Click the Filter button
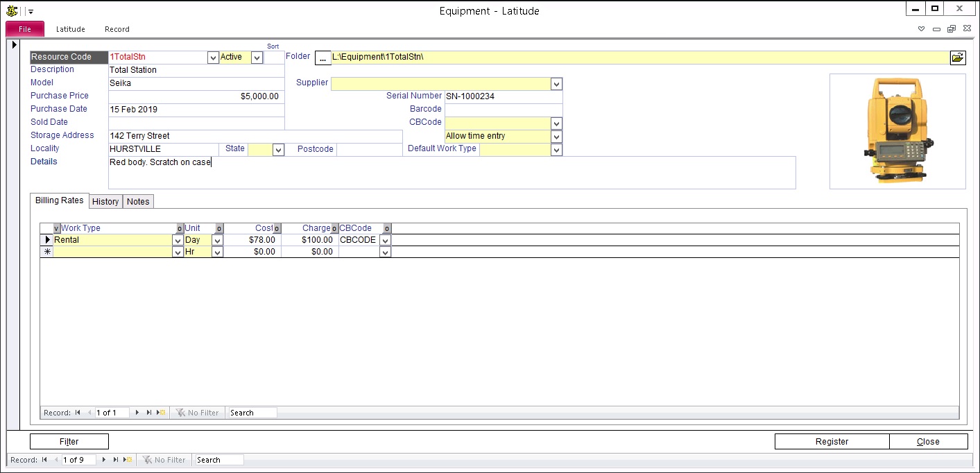 (69, 441)
